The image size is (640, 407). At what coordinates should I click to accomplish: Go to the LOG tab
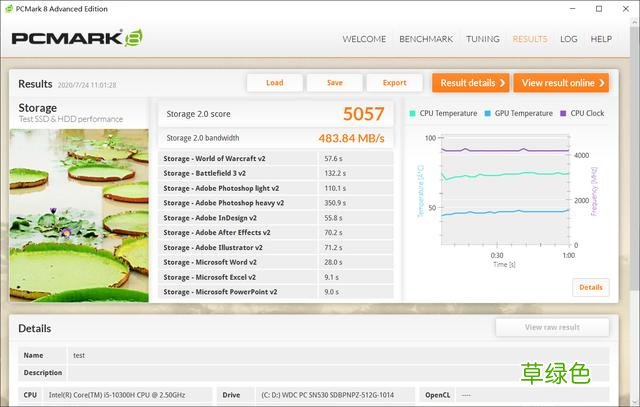coord(569,39)
